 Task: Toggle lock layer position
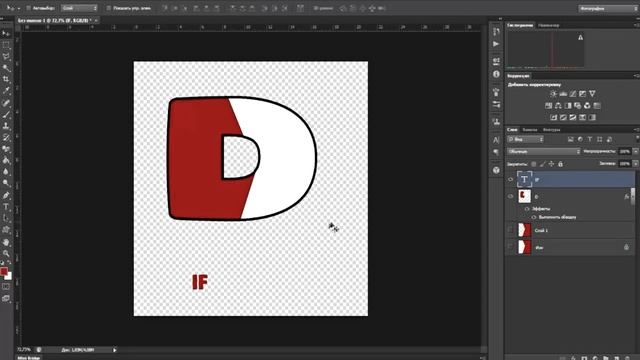551,164
